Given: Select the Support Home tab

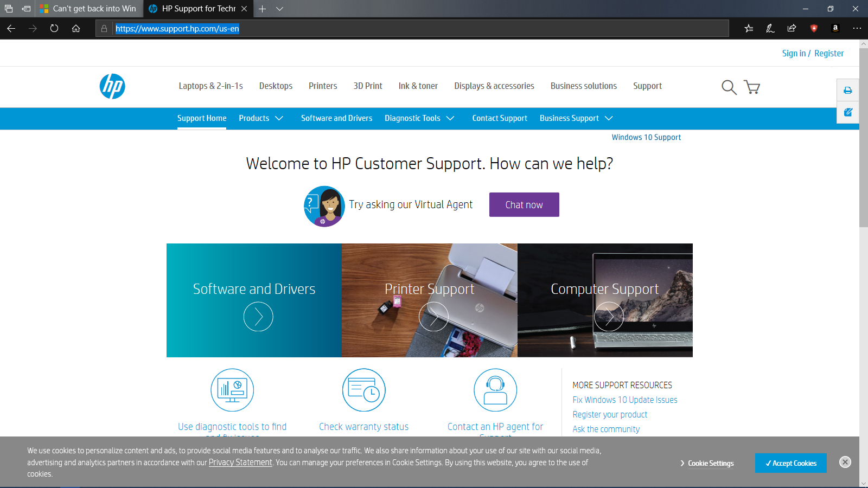Looking at the screenshot, I should (202, 118).
